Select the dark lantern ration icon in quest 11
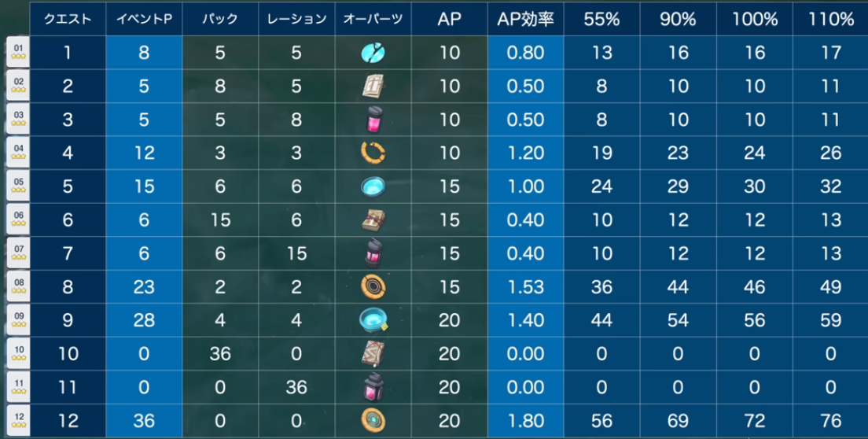The image size is (868, 439). [x=373, y=387]
